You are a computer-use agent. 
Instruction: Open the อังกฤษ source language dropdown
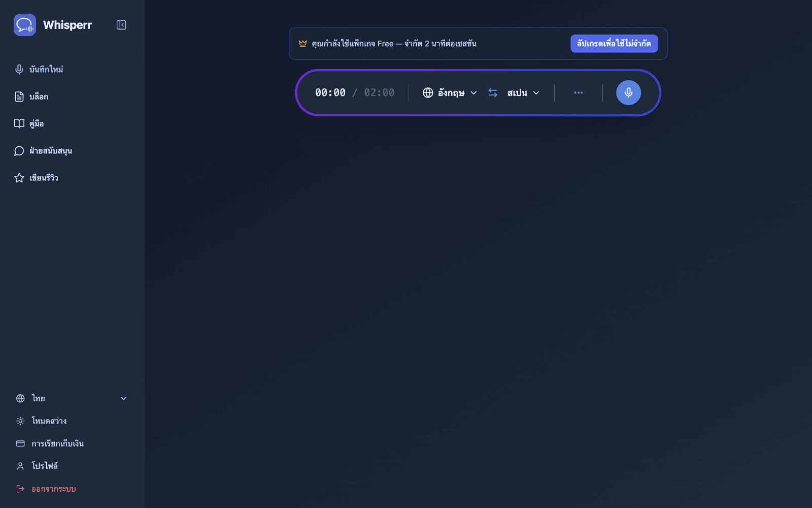pyautogui.click(x=450, y=92)
